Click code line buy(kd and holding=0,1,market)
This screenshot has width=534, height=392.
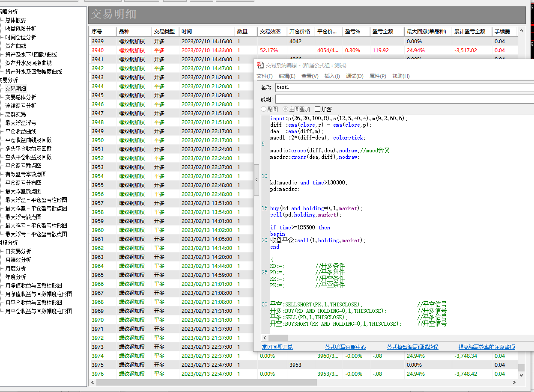[x=316, y=208]
